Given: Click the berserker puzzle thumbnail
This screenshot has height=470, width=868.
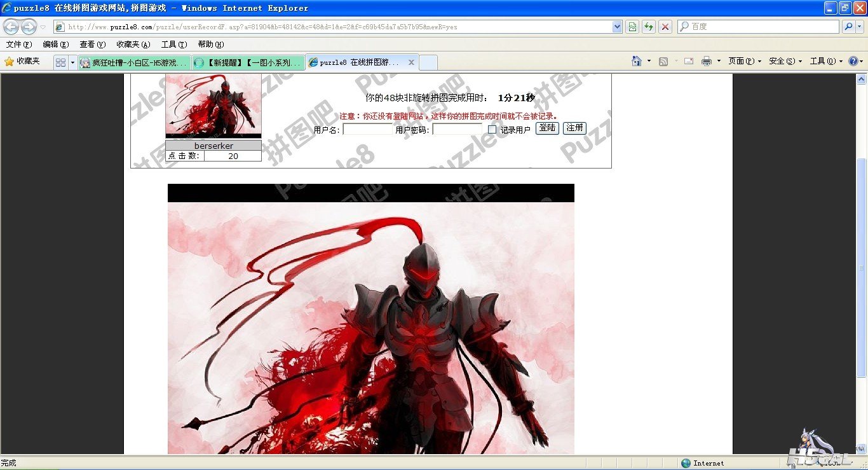Looking at the screenshot, I should point(214,104).
